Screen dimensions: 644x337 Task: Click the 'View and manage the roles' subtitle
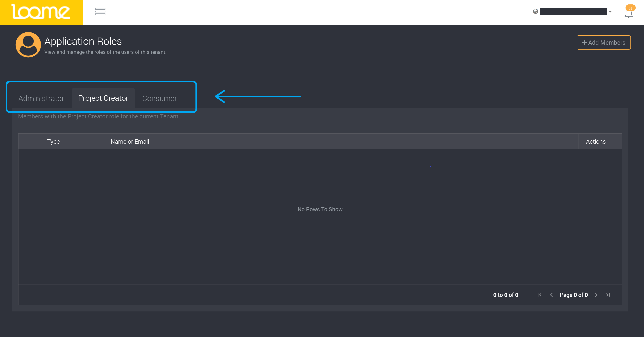click(105, 52)
